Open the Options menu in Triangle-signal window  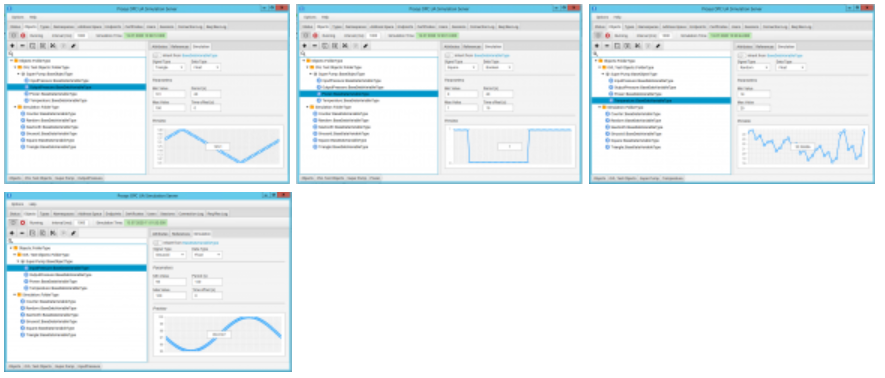coord(17,17)
